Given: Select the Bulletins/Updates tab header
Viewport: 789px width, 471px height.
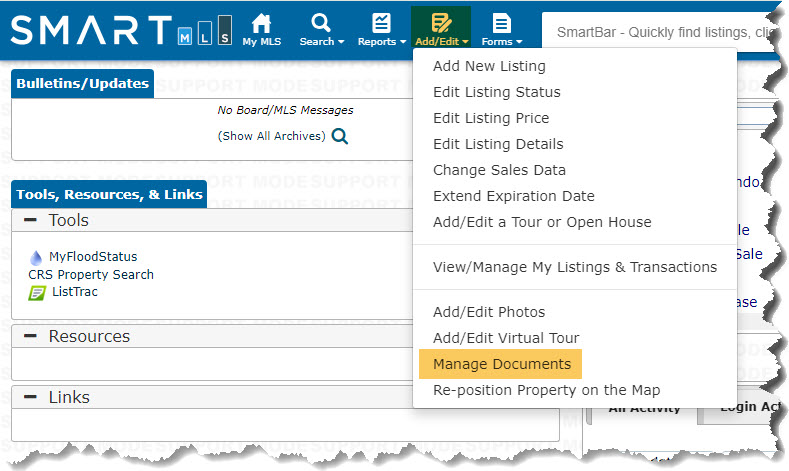Looking at the screenshot, I should (83, 84).
